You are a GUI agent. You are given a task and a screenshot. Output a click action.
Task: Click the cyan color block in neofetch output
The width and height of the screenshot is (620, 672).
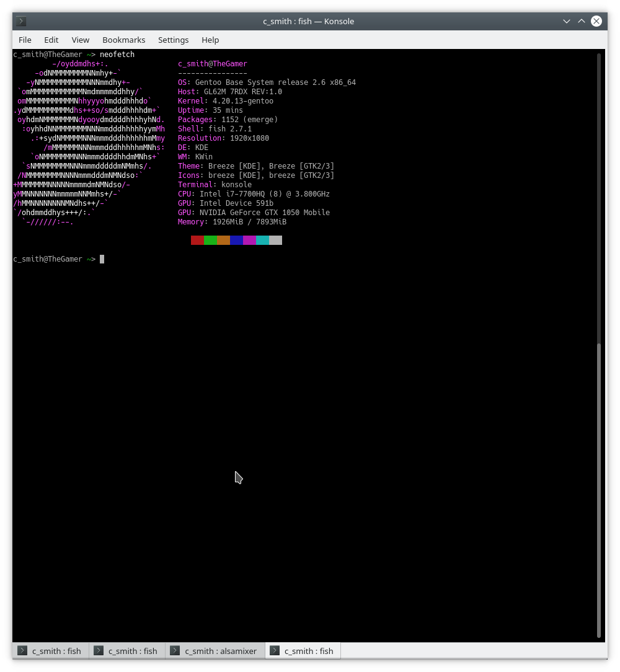[x=262, y=241]
